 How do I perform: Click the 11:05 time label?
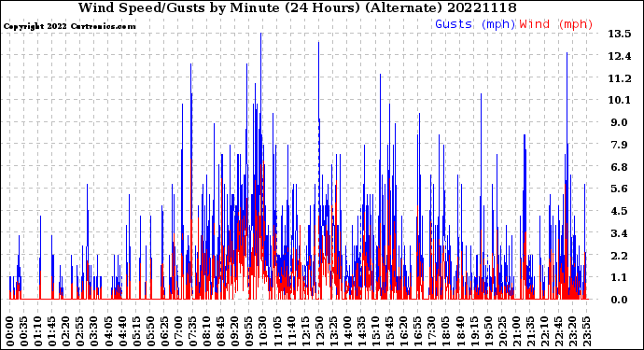coord(277,331)
